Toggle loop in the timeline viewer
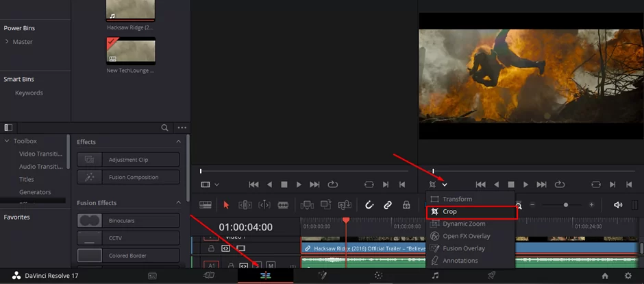The width and height of the screenshot is (644, 284). 560,185
